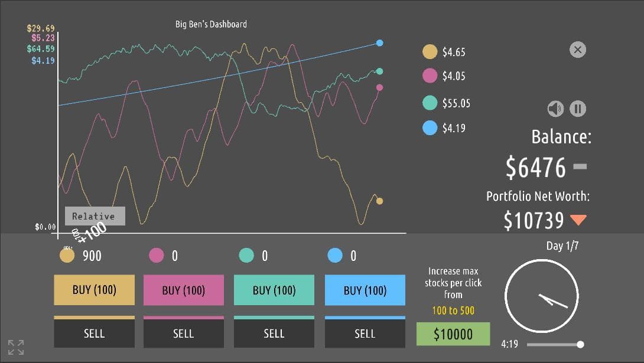Select the yellow stock legend circle at $4.65
The width and height of the screenshot is (644, 363).
pyautogui.click(x=430, y=52)
